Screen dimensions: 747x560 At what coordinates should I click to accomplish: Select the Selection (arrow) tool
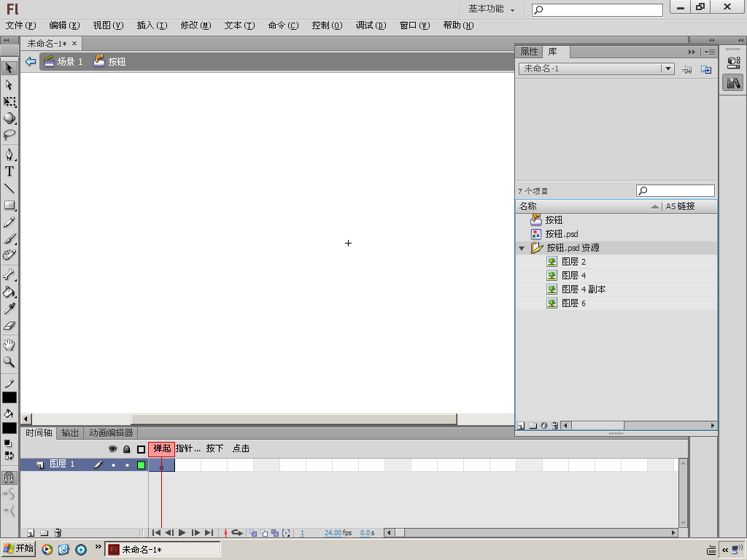(x=9, y=68)
